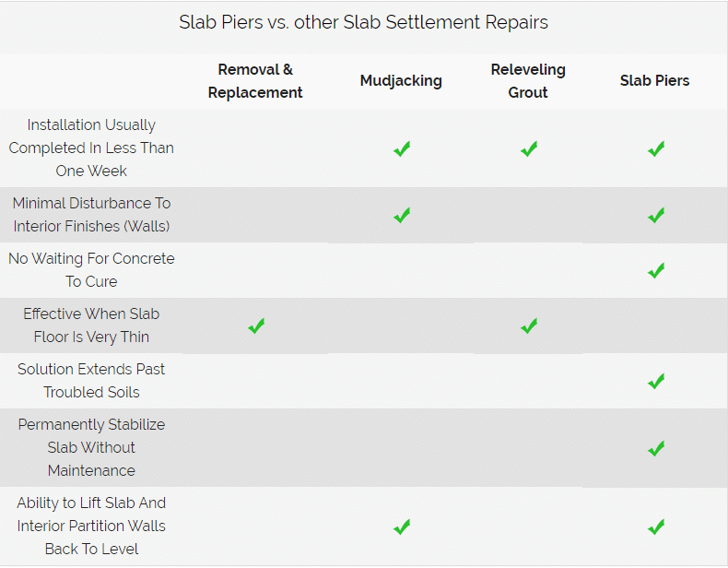Click the 'Solution Extends Past Troubled Soils' row label

[91, 381]
